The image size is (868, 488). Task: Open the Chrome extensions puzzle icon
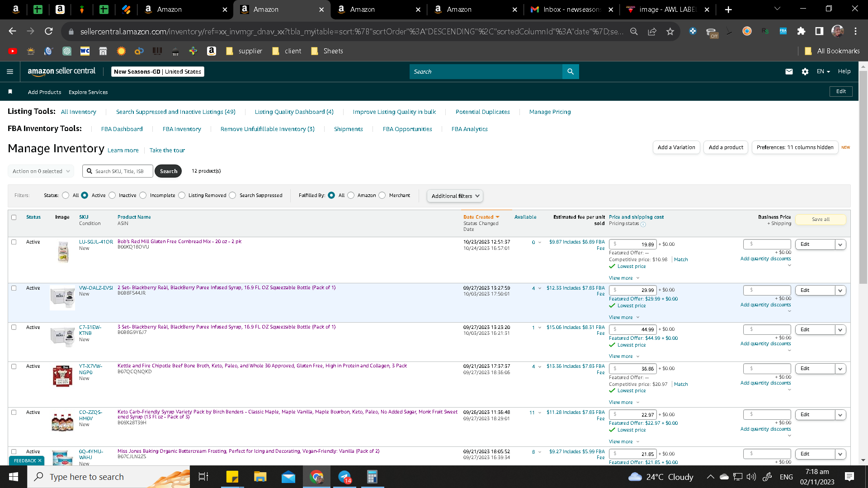click(x=801, y=31)
